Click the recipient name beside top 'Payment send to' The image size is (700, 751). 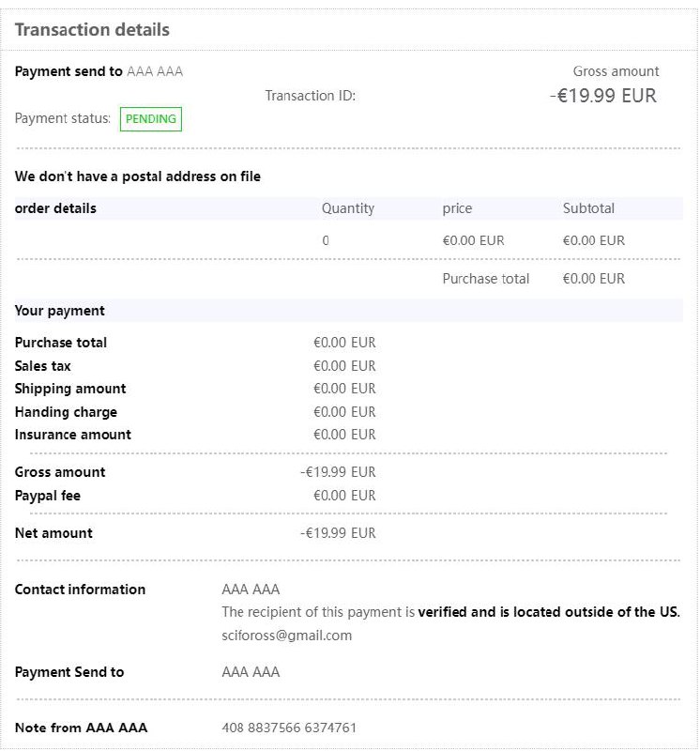point(155,71)
